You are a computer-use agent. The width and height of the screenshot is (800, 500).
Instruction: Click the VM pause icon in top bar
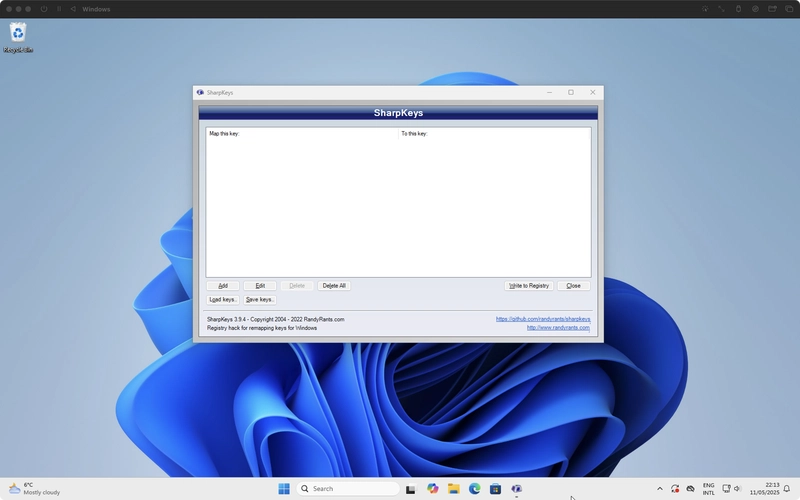point(59,9)
